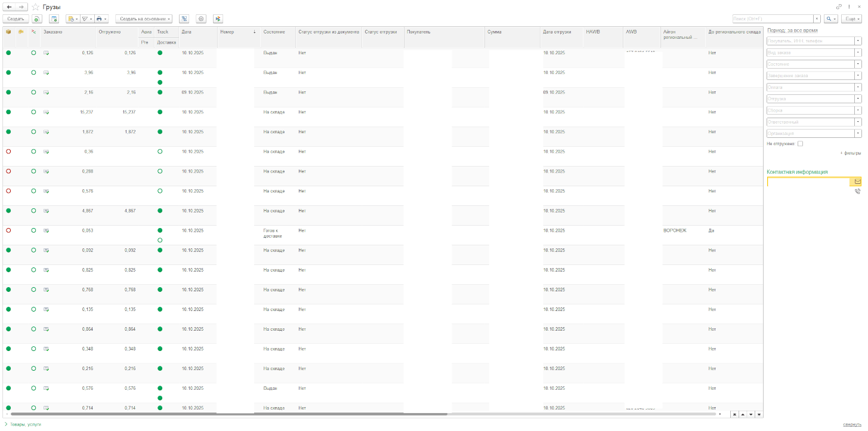Expand the Состояние filter dropdown arrow
868x431 pixels.
[x=858, y=64]
